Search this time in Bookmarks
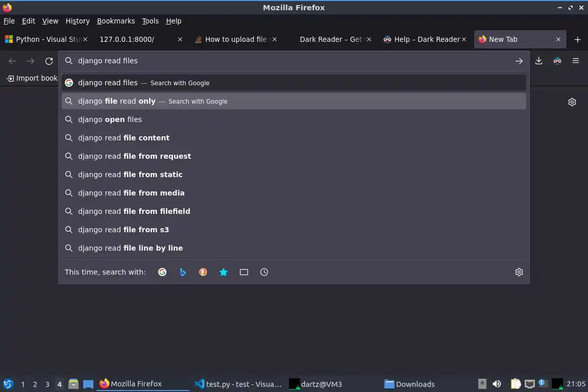588x392 pixels. coord(224,272)
